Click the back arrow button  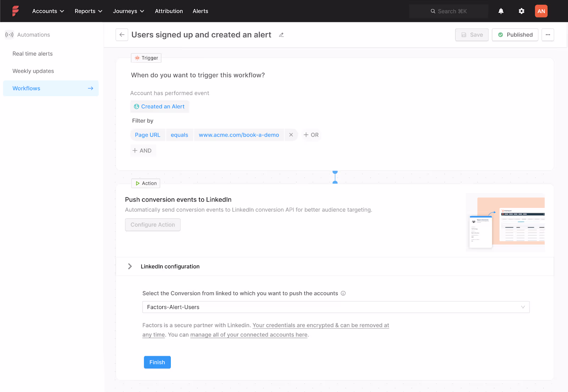(122, 35)
